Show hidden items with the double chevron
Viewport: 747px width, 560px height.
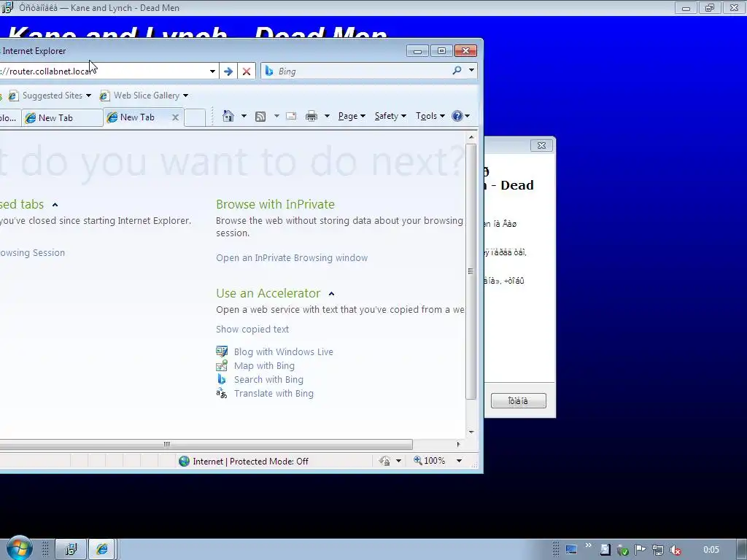coord(589,545)
